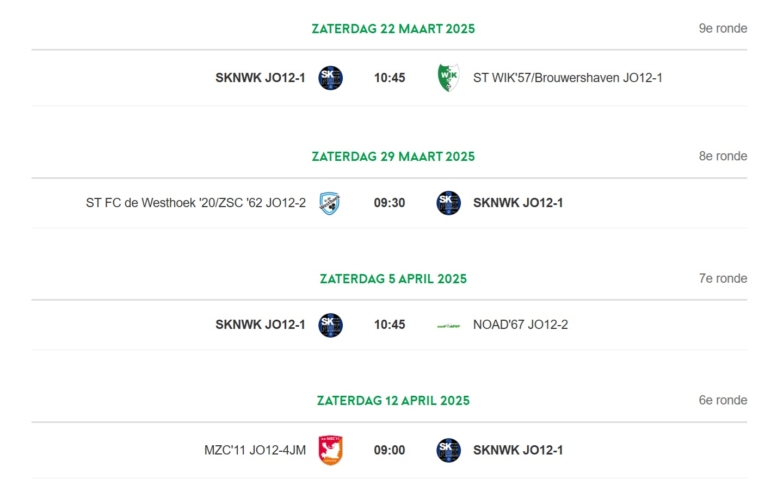The width and height of the screenshot is (777, 492).
Task: Click SKNWK logo in 29 Maart match
Action: pos(448,203)
